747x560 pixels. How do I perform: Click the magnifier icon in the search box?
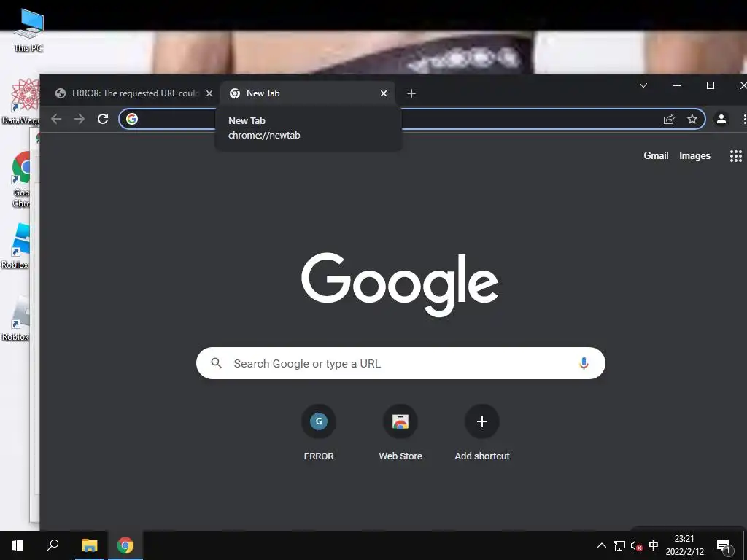point(216,363)
